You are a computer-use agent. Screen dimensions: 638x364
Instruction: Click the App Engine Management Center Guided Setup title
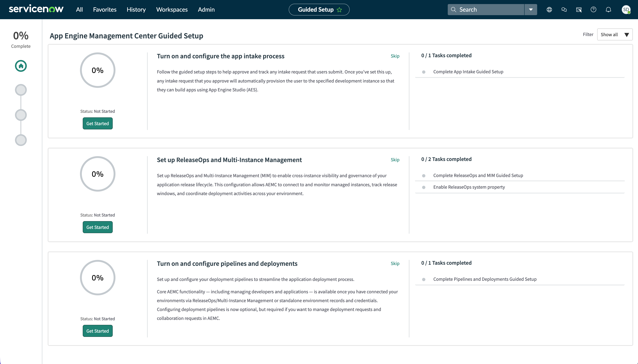(x=126, y=36)
